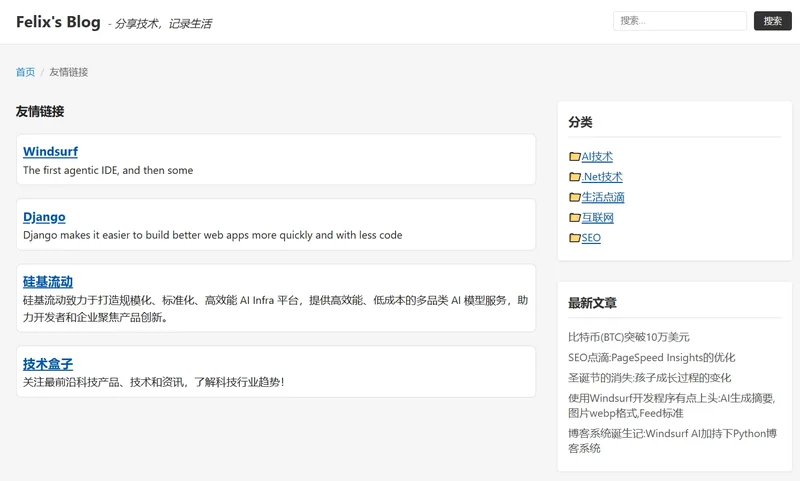Screen dimensions: 800x481
Task: Open the 生活点滴 category link
Action: 603,197
